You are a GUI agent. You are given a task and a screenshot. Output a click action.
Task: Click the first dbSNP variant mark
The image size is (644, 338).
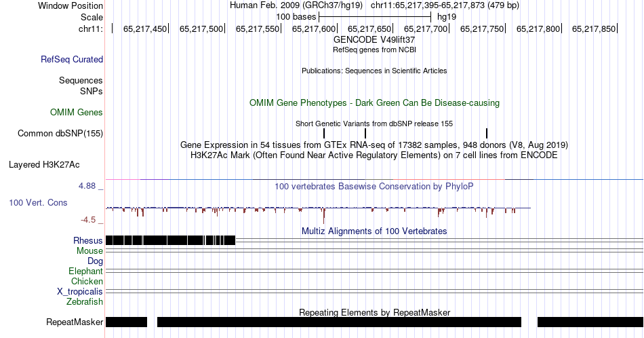[324, 133]
